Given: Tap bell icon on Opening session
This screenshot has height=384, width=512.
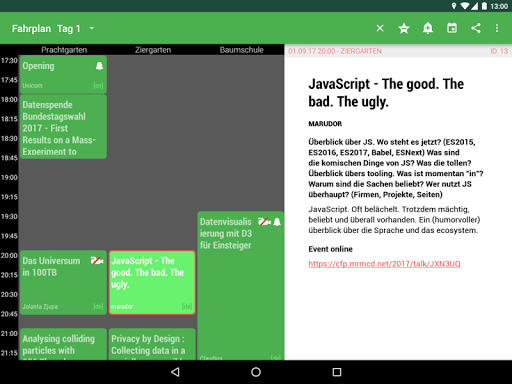Looking at the screenshot, I should pos(99,66).
